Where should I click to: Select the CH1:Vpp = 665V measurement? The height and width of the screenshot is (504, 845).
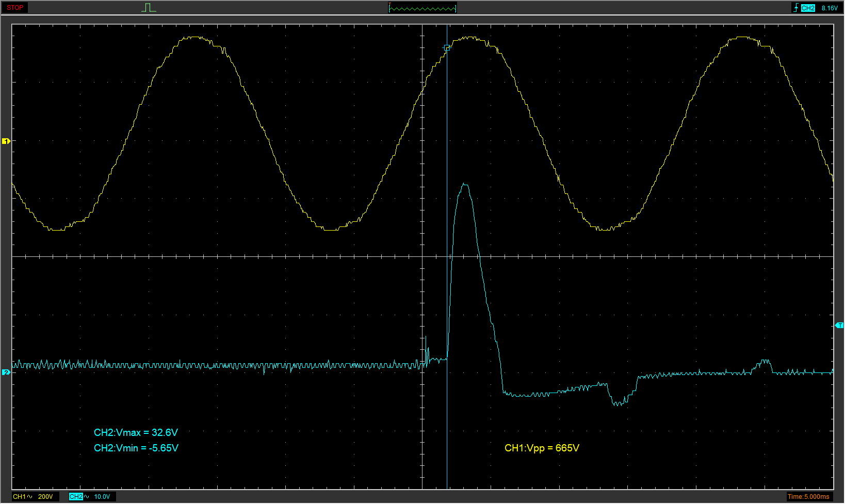click(542, 448)
